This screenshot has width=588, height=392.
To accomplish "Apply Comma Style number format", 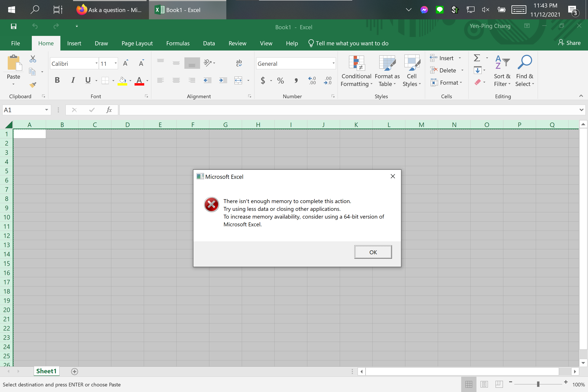I will click(296, 81).
